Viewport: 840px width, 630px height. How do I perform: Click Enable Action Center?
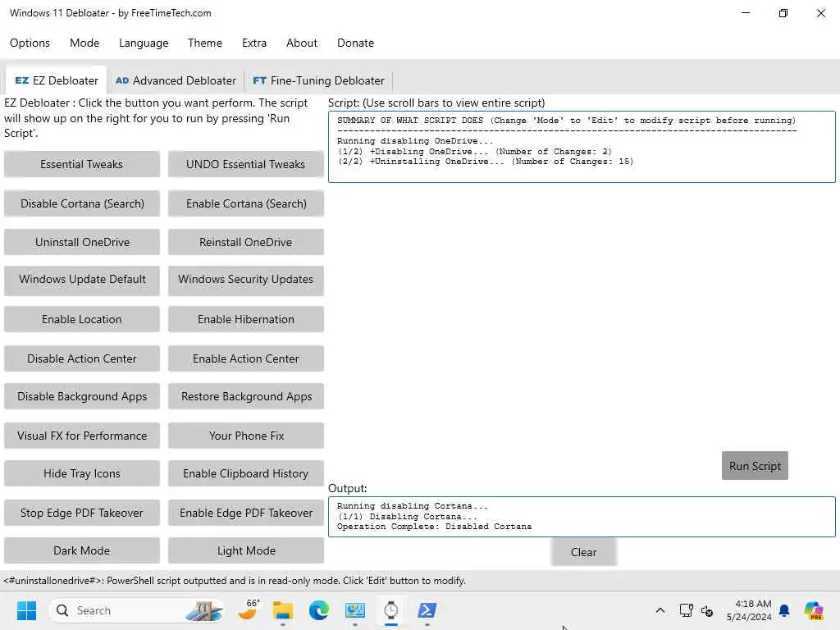[245, 358]
